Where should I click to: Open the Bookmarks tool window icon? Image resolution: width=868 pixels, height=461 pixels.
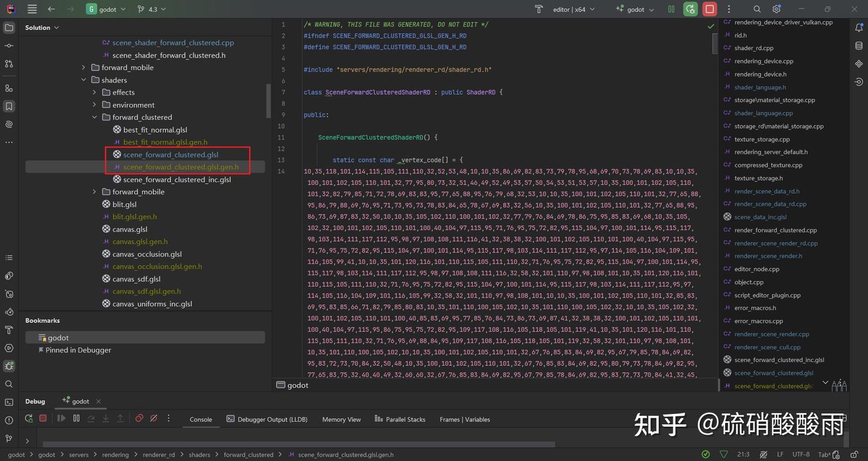point(8,106)
